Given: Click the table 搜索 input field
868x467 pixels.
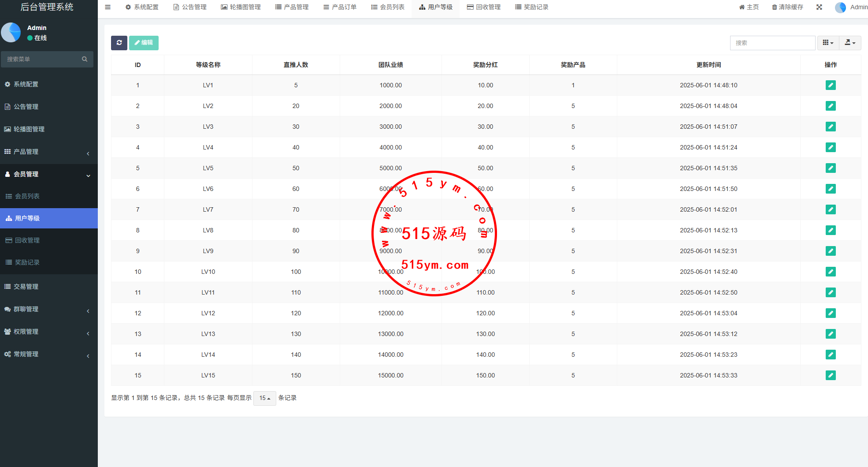Looking at the screenshot, I should (772, 43).
